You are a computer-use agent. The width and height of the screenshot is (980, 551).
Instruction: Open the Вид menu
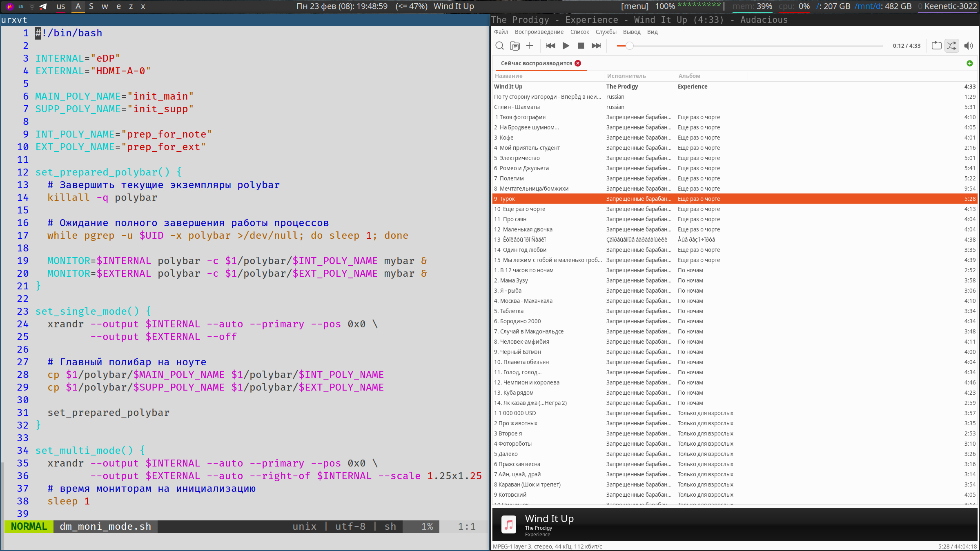point(652,32)
